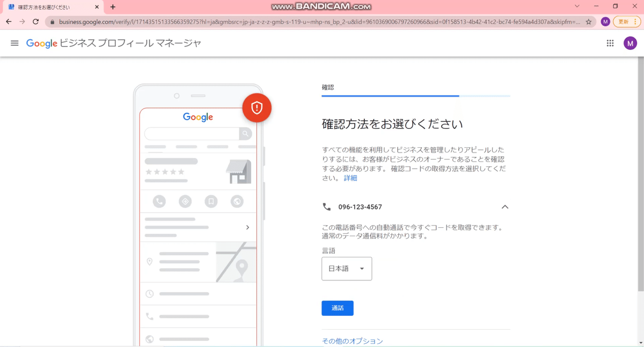The width and height of the screenshot is (644, 347).
Task: Click the 言語 label
Action: pyautogui.click(x=328, y=250)
